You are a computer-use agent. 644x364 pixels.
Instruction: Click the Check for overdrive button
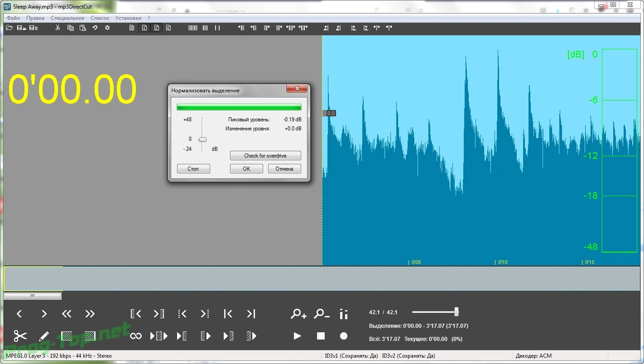coord(265,156)
